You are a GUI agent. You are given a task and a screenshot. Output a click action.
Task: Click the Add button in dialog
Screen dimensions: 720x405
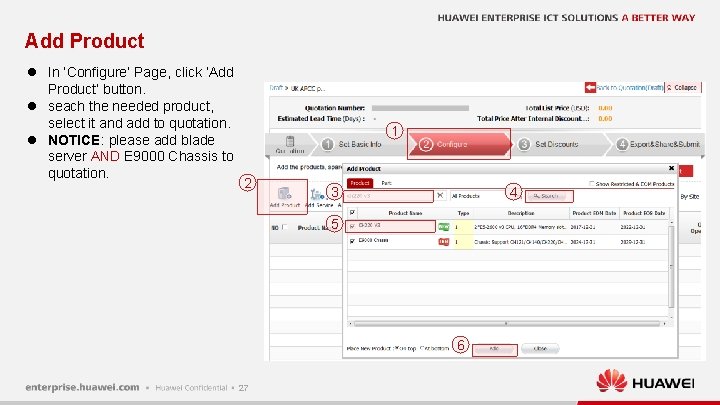(495, 349)
